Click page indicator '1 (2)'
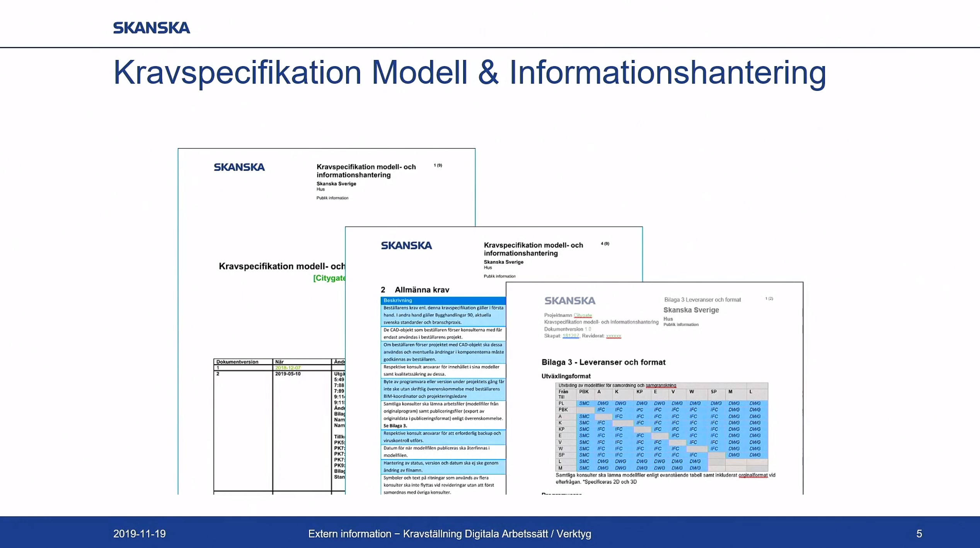Image resolution: width=980 pixels, height=548 pixels. coord(769,299)
